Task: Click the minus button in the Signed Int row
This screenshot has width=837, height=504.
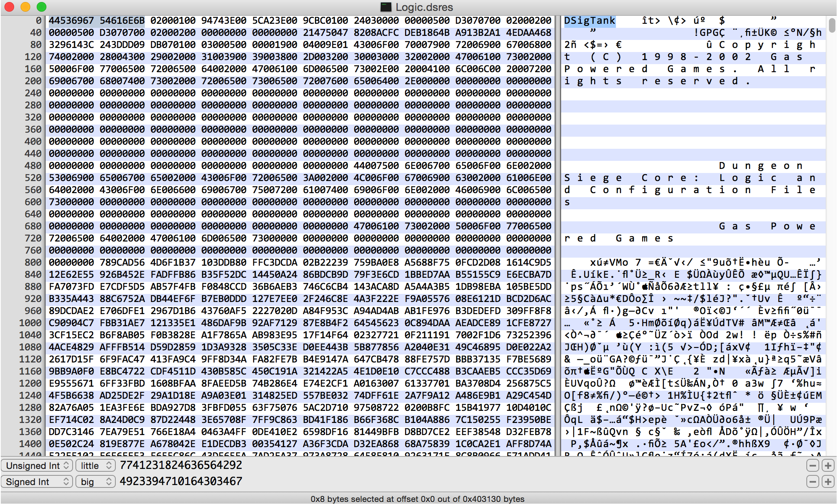Action: 813,482
